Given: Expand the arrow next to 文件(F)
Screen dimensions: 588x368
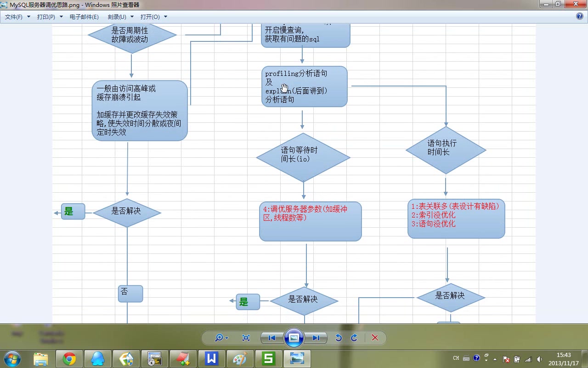Looking at the screenshot, I should (x=28, y=17).
